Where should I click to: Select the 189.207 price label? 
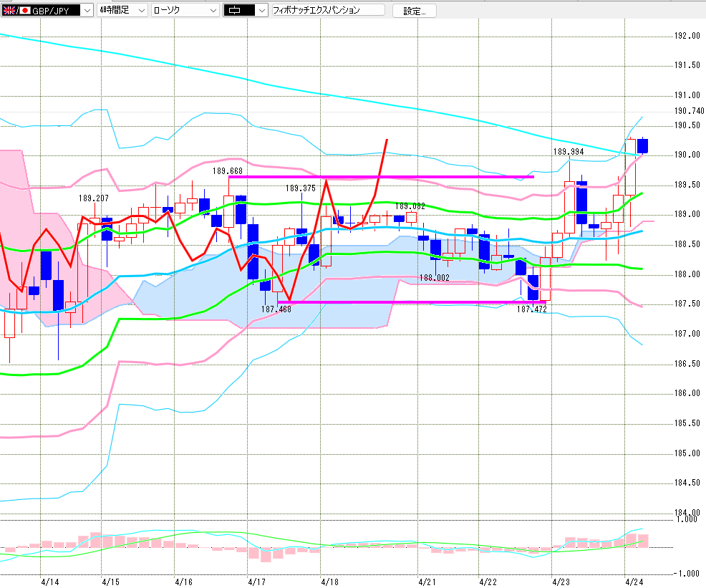coord(93,198)
